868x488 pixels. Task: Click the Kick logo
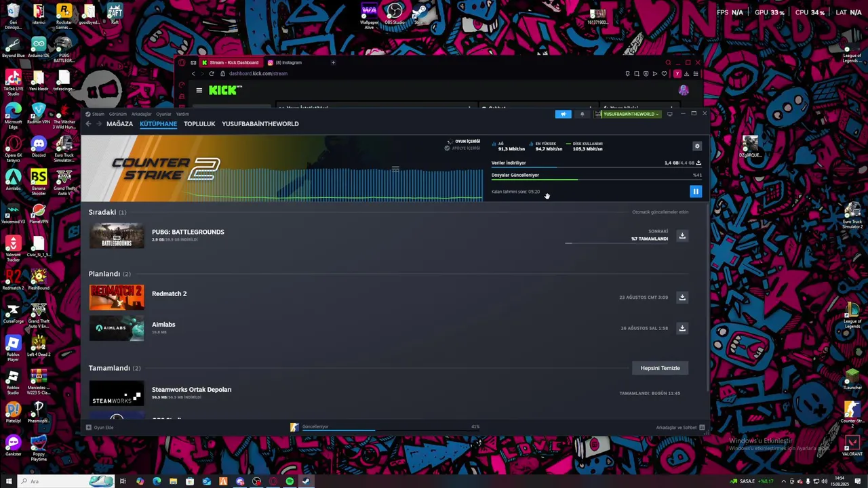pos(225,90)
